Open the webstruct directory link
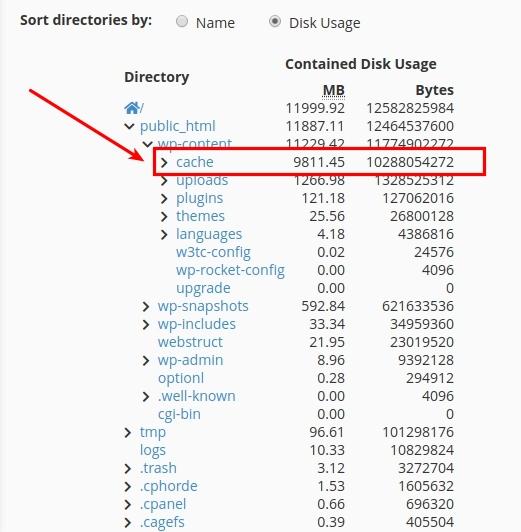 [190, 342]
